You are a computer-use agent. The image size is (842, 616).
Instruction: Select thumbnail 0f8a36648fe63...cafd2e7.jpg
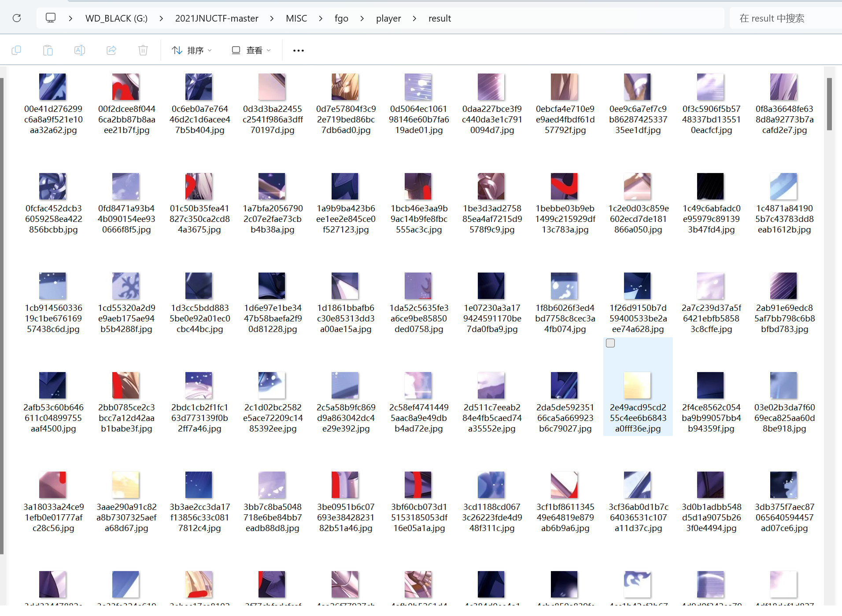[x=783, y=87]
